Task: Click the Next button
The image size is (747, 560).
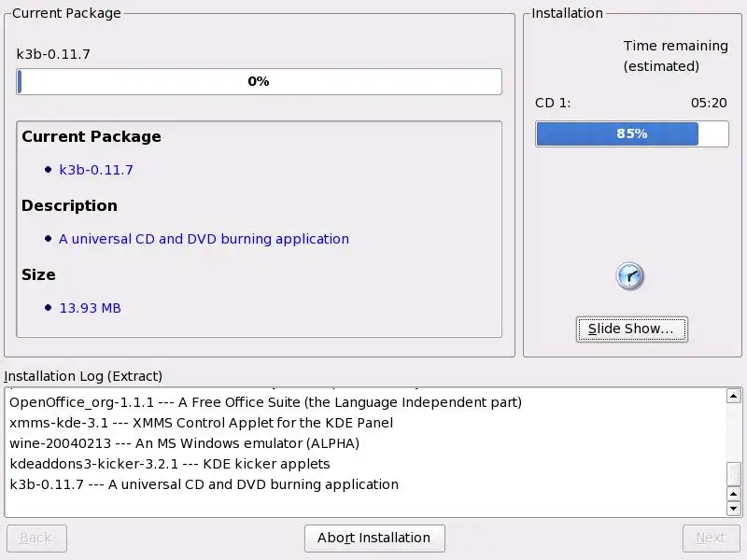Action: (711, 538)
